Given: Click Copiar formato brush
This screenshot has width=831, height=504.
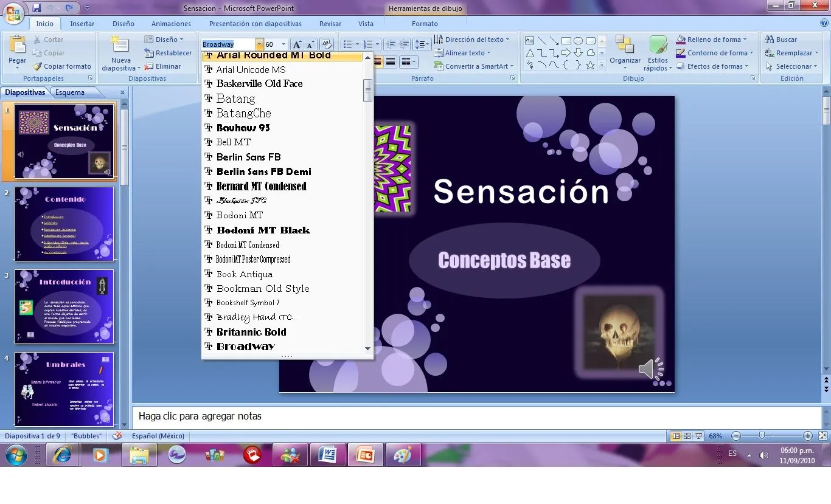Looking at the screenshot, I should coord(62,66).
